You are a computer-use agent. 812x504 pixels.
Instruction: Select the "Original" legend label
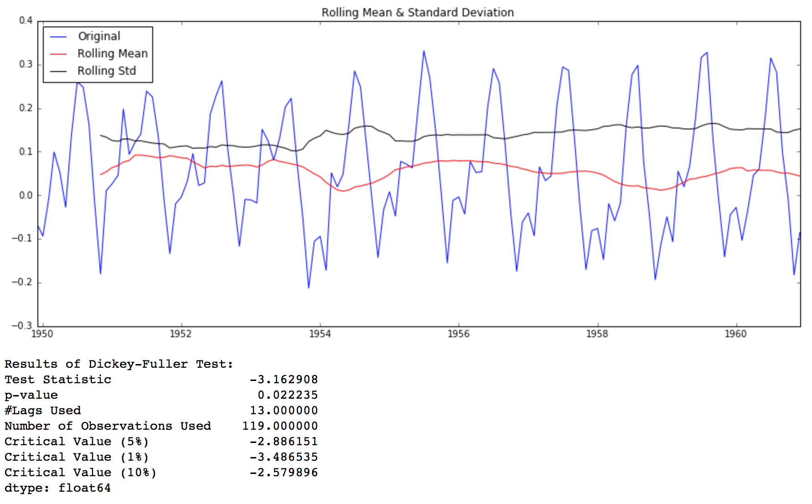tap(99, 36)
